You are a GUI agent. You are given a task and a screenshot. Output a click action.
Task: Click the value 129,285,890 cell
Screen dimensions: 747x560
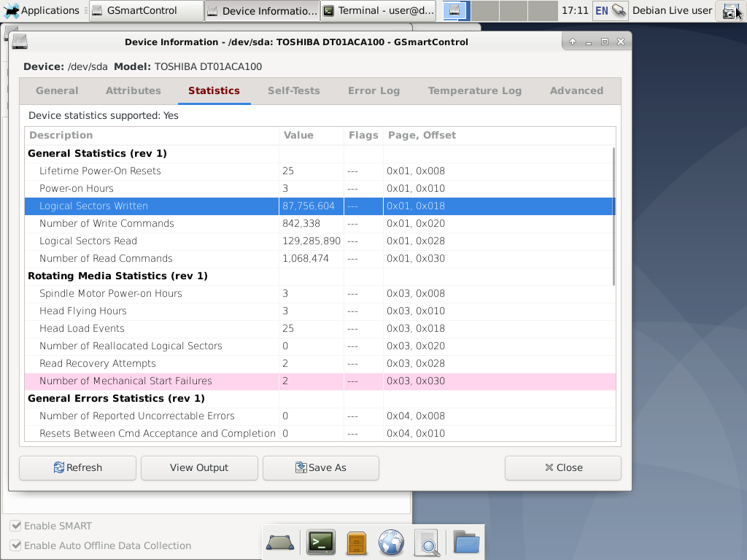pyautogui.click(x=311, y=241)
